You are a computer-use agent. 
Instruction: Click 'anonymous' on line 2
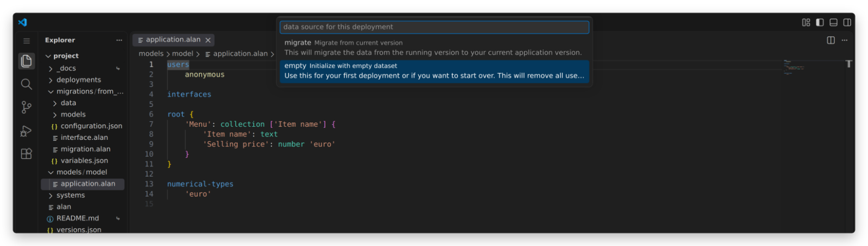205,75
